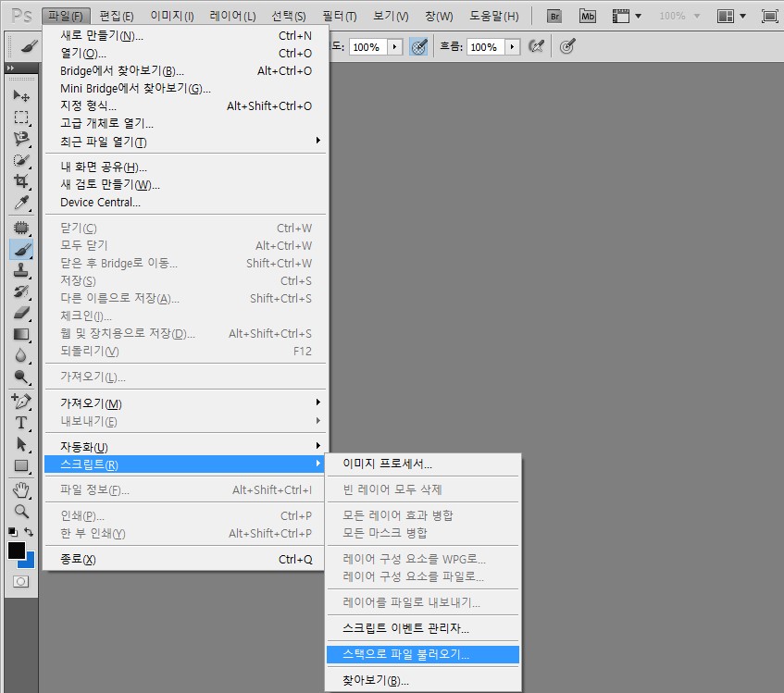Open the 이미지(I) menu
The image size is (784, 693).
(x=172, y=16)
